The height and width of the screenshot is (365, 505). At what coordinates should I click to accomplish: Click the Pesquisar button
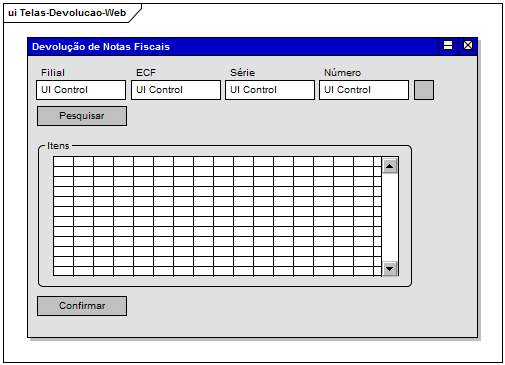tap(82, 116)
